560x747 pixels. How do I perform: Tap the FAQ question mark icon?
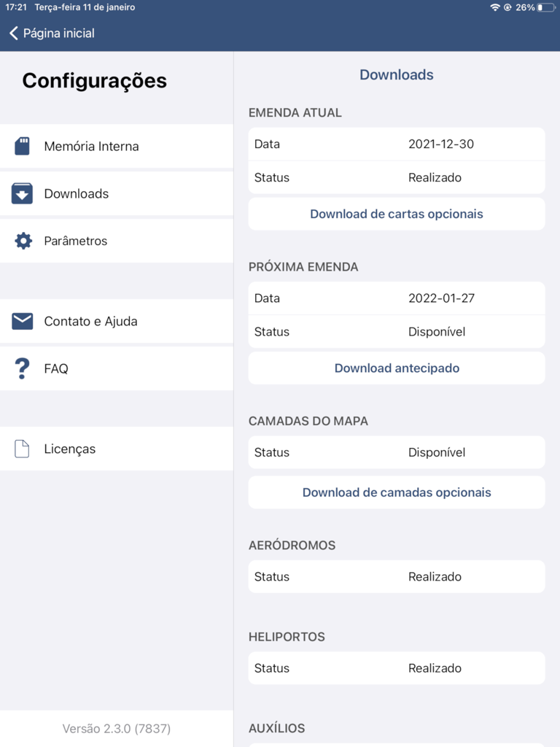click(x=23, y=368)
